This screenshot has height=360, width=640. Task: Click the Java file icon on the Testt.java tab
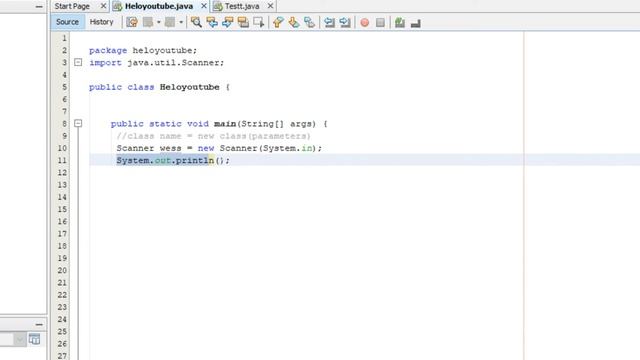tap(218, 7)
